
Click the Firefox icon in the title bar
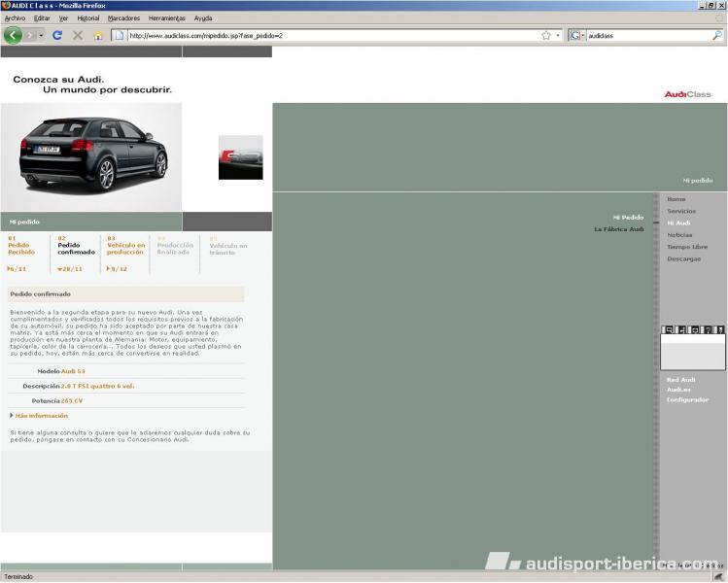pyautogui.click(x=6, y=5)
